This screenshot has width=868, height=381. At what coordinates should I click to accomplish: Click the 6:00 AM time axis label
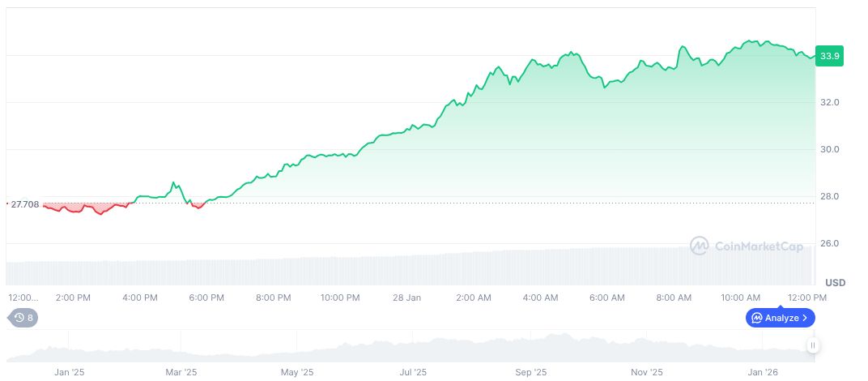tap(607, 298)
